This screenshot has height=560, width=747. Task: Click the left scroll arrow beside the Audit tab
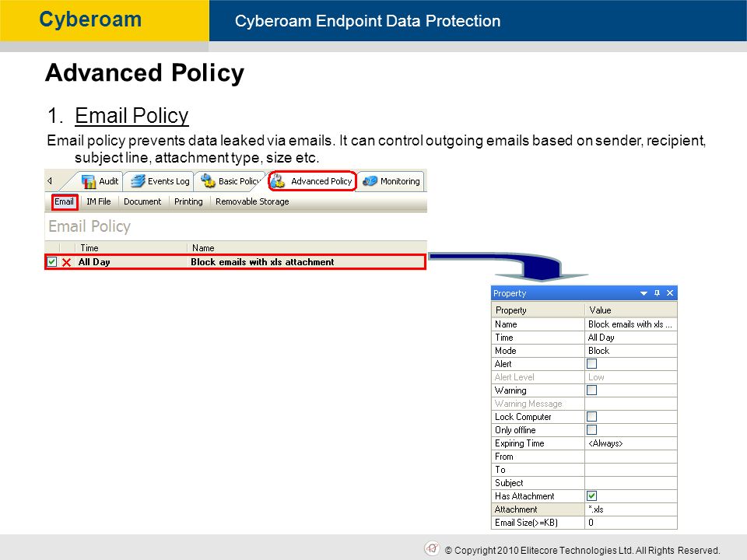50,181
